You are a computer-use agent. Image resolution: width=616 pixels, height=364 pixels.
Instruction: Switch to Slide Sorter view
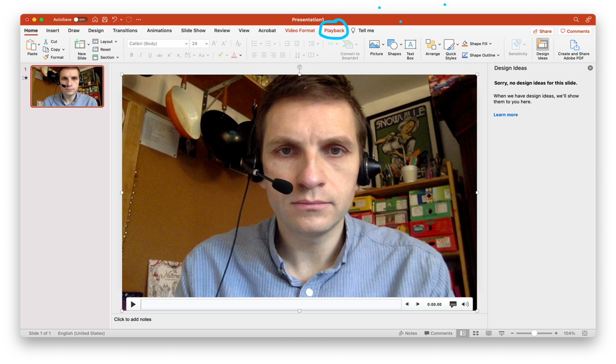click(476, 333)
